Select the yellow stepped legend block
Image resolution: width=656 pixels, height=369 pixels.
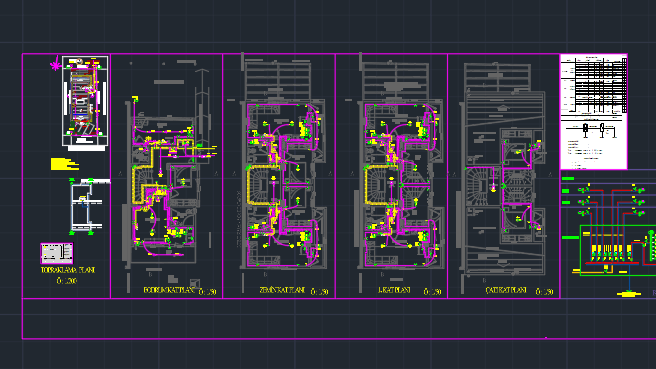(x=64, y=164)
